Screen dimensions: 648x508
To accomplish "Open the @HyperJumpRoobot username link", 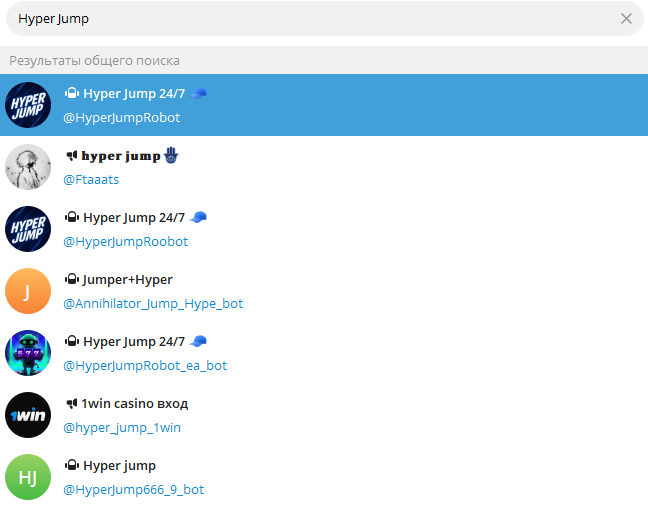I will pos(126,242).
